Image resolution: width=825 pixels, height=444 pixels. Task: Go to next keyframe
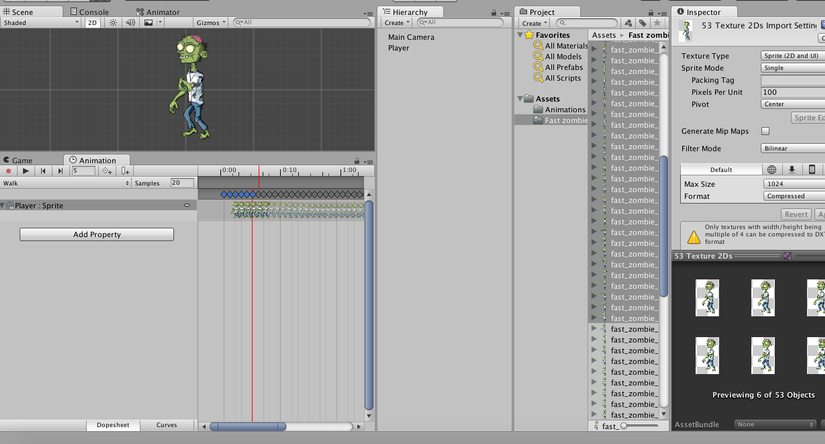point(61,170)
